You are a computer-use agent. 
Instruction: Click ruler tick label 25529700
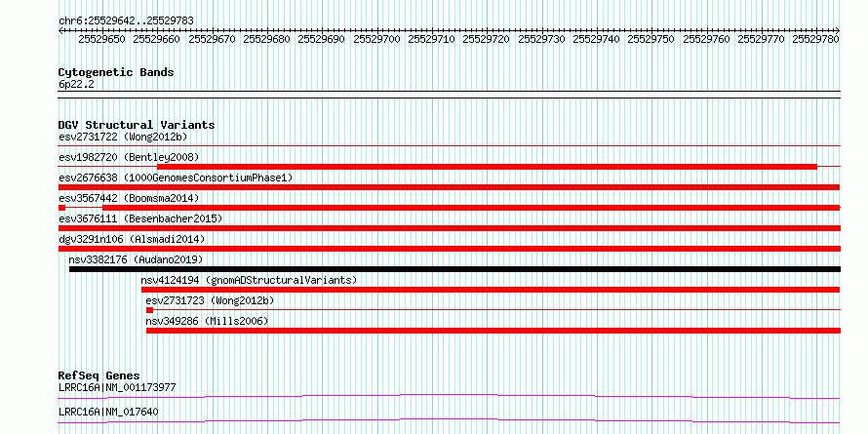[x=376, y=39]
